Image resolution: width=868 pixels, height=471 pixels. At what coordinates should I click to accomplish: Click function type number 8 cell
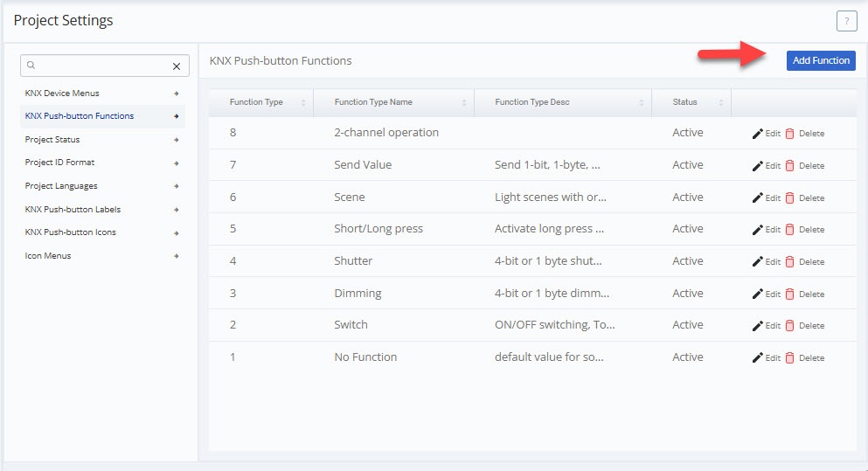[x=233, y=132]
